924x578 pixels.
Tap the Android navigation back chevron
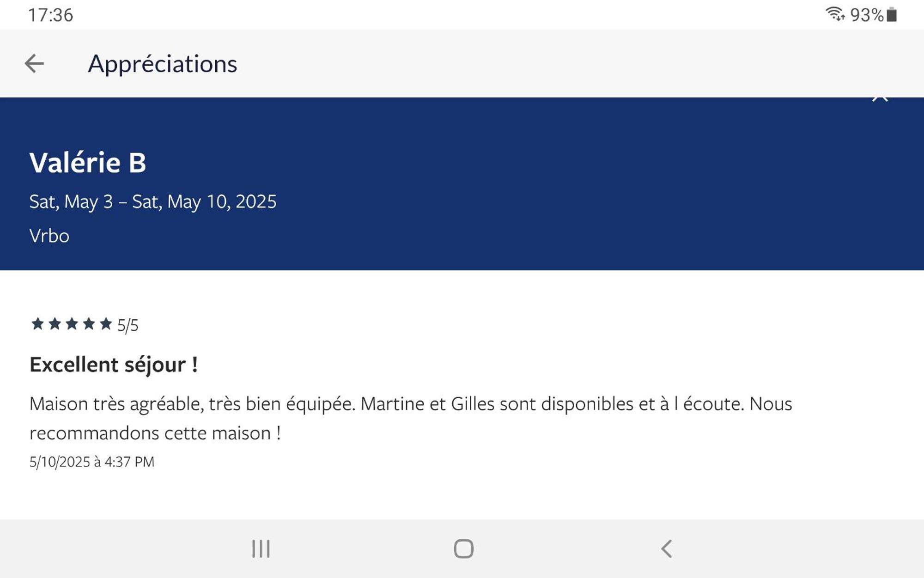click(x=666, y=548)
